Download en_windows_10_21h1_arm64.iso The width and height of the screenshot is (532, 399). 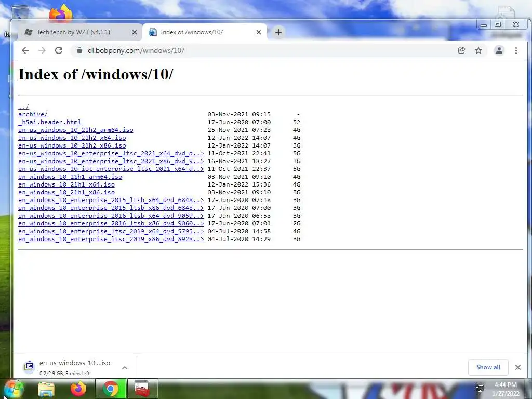click(70, 177)
